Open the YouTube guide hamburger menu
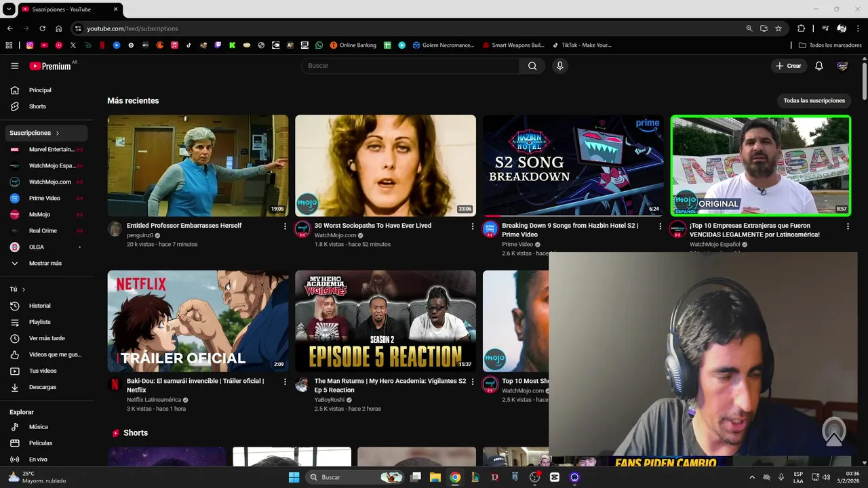The image size is (868, 488). click(15, 66)
